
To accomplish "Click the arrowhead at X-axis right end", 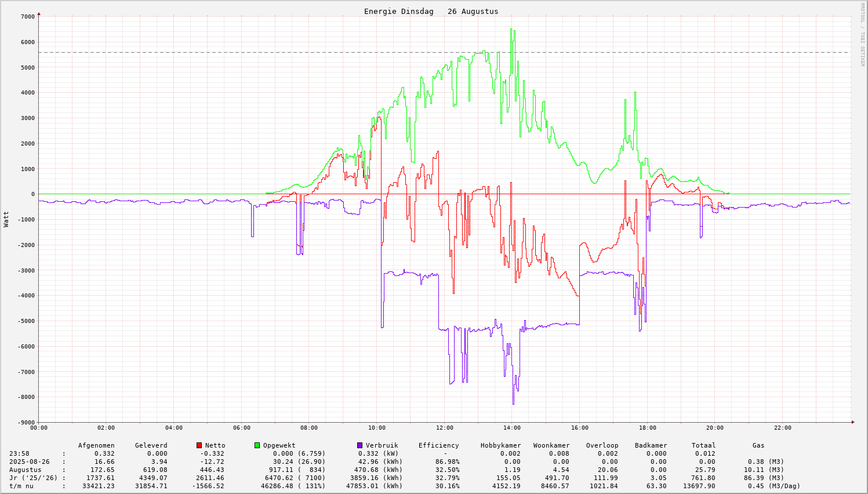I will [x=852, y=422].
